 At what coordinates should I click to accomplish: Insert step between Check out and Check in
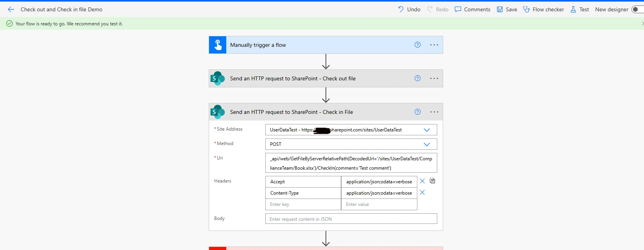326,95
